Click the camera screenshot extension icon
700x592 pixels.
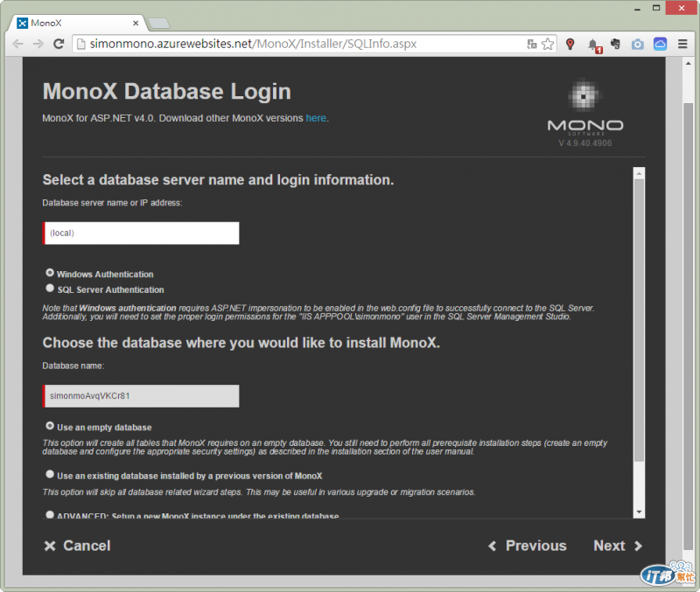638,44
